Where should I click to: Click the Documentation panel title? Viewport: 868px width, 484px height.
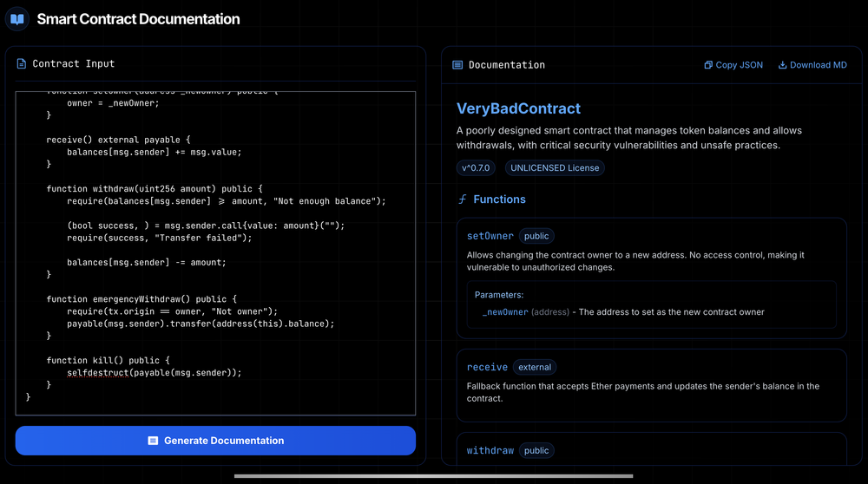507,65
